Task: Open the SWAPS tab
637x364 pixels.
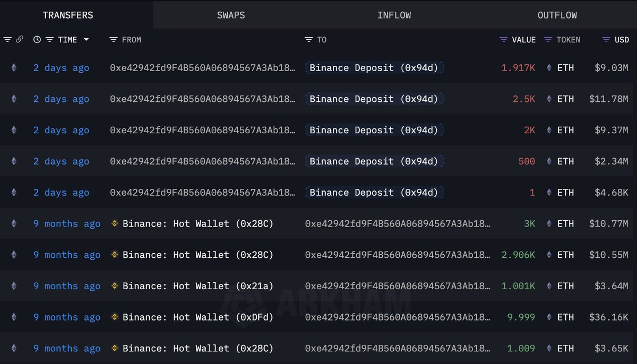Action: pyautogui.click(x=231, y=15)
